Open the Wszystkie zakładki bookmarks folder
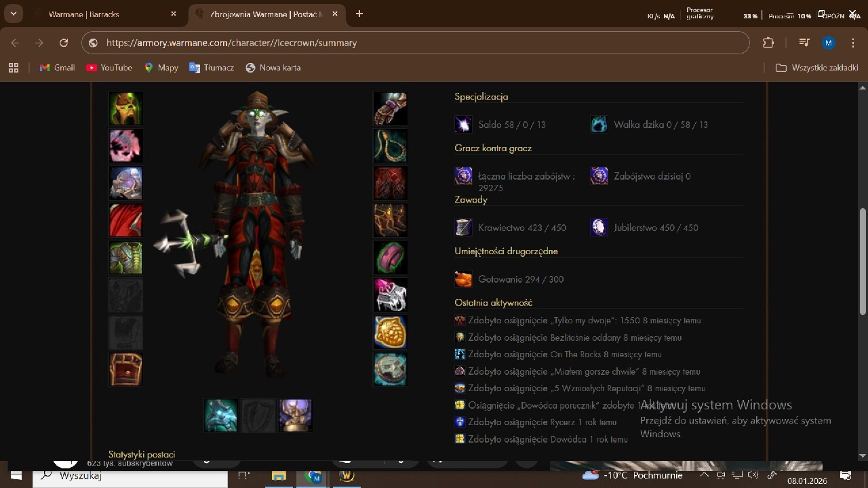Image resolution: width=868 pixels, height=488 pixels. click(x=817, y=68)
